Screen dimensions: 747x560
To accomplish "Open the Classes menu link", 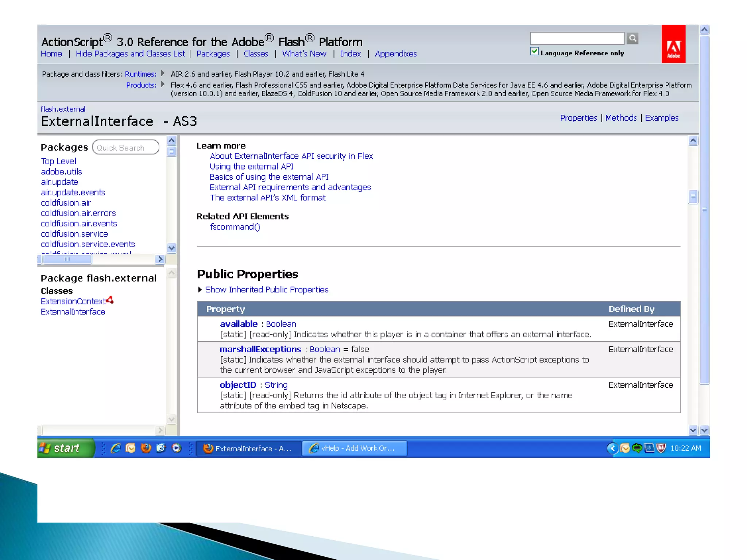I will [x=256, y=54].
